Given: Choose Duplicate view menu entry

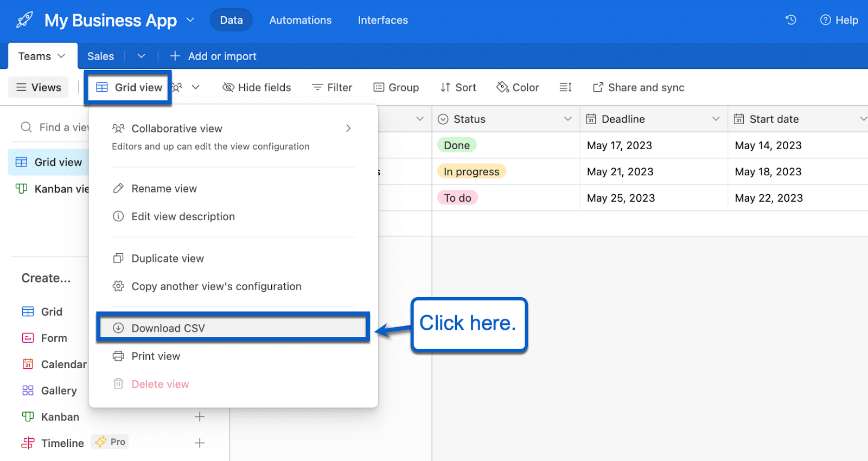Looking at the screenshot, I should (168, 259).
